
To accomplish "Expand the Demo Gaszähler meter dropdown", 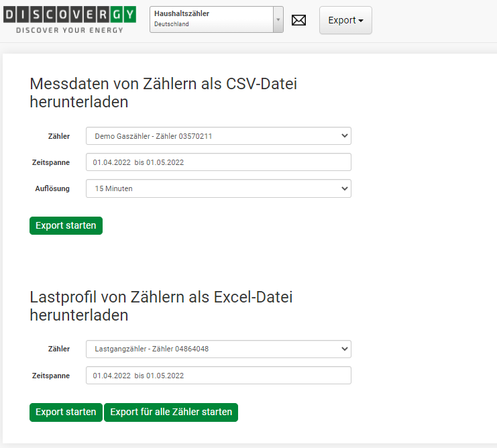I will 218,136.
